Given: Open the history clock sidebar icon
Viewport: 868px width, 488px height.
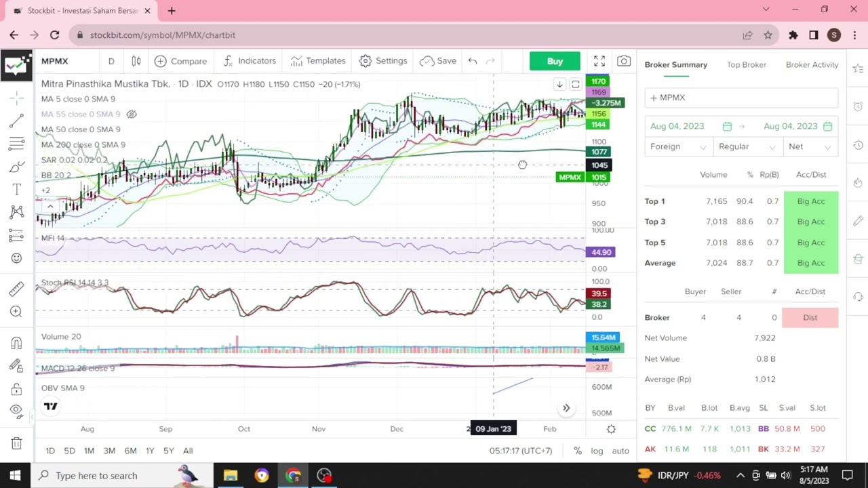Looking at the screenshot, I should pyautogui.click(x=858, y=144).
